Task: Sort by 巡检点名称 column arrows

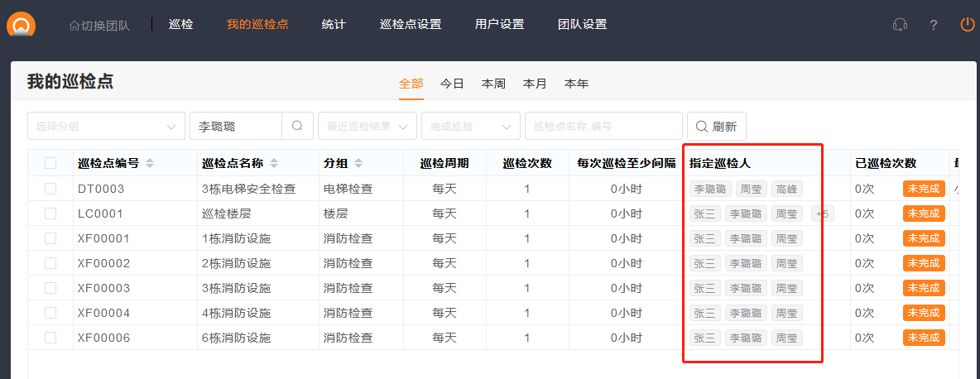Action: [274, 164]
